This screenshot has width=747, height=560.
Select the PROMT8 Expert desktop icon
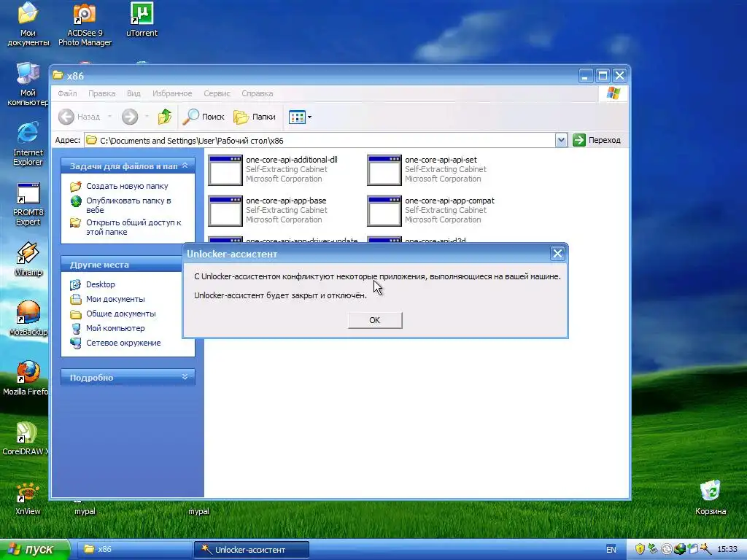pyautogui.click(x=28, y=194)
